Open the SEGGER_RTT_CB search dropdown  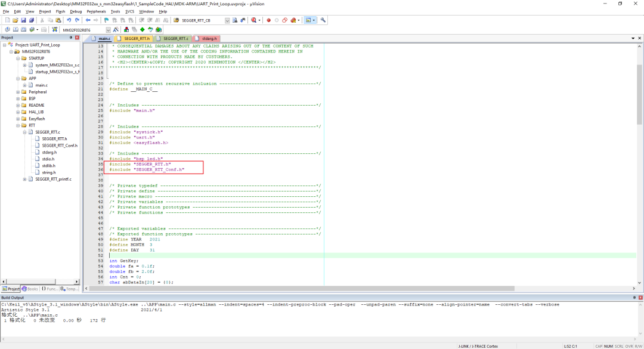(x=227, y=20)
